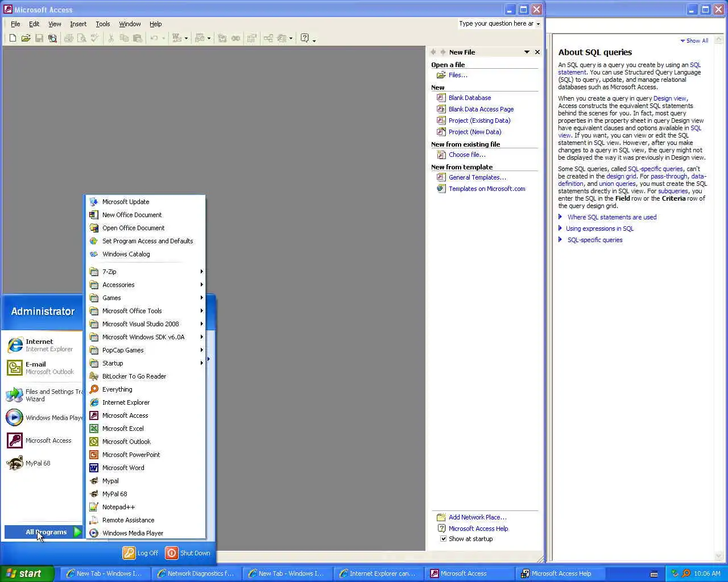This screenshot has width=728, height=582.
Task: Open the Tools menu
Action: tap(103, 24)
